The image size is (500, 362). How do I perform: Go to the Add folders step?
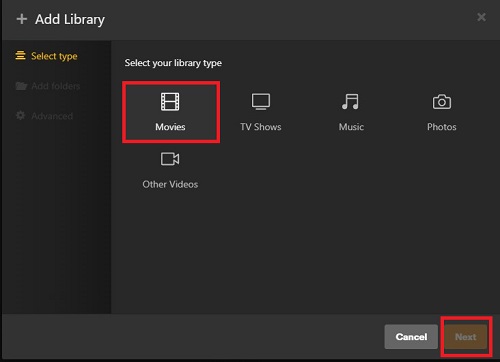coord(48,86)
